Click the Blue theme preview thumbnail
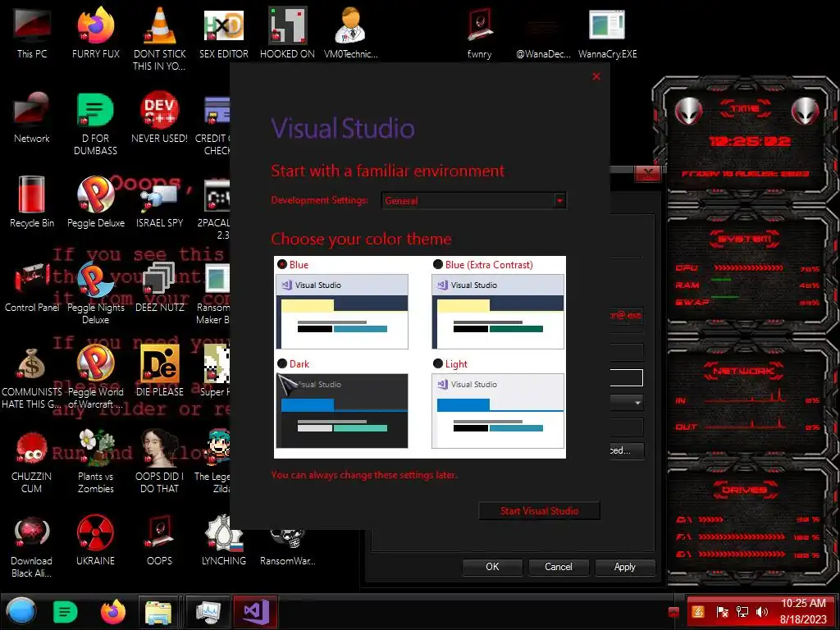The image size is (840, 630). click(x=342, y=312)
